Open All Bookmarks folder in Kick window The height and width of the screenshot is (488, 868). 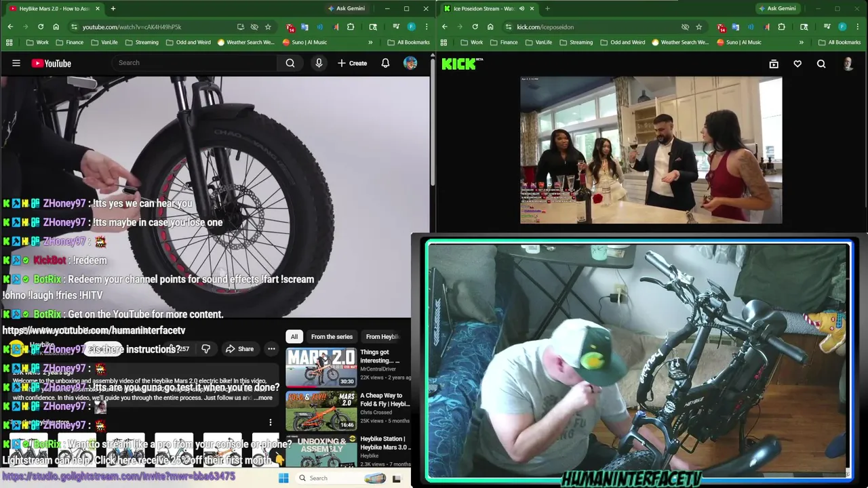coord(839,42)
